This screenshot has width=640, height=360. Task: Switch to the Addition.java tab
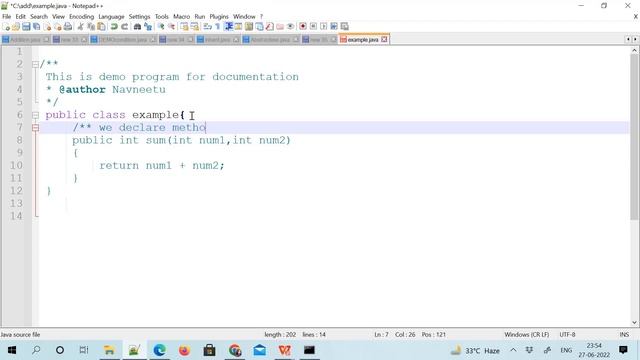25,40
